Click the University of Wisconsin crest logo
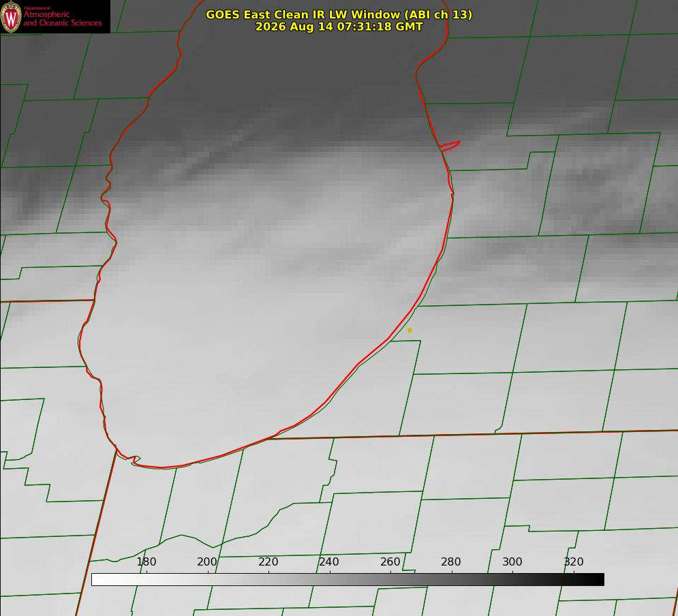 tap(11, 17)
